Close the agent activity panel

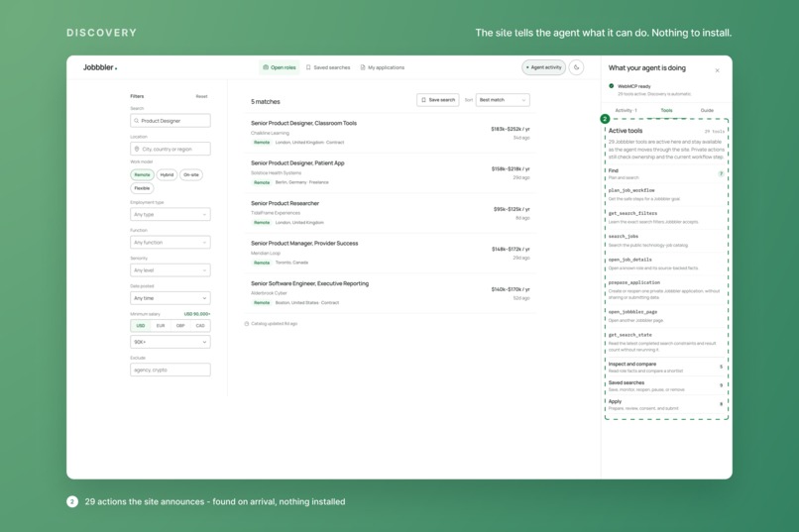[717, 70]
